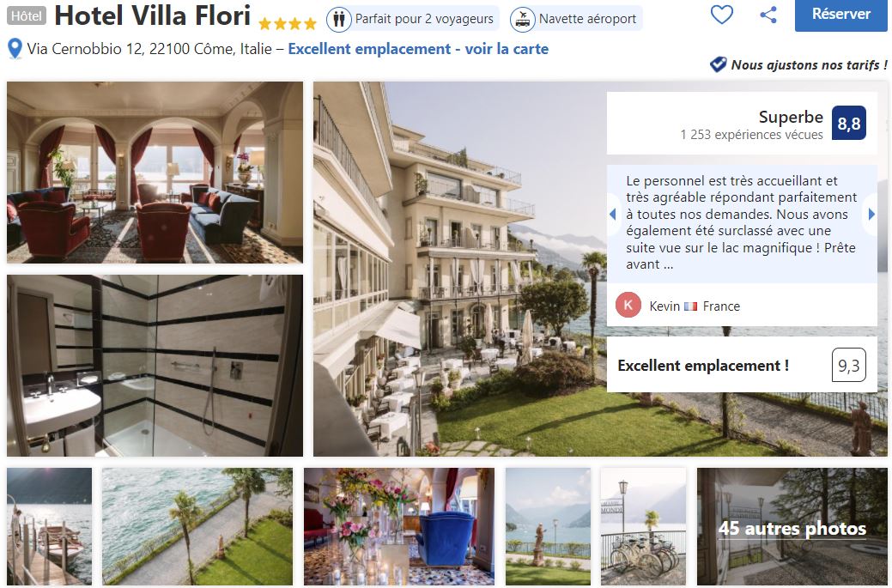Screen dimensions: 892x588
Task: Click the Nous ajustons nos tarifs link
Action: click(x=809, y=65)
